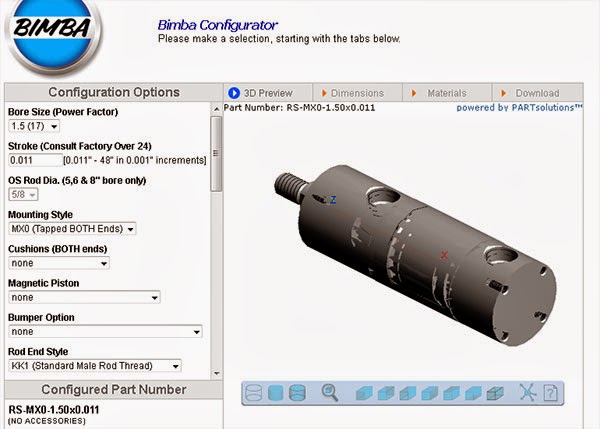
Task: Click the first blue cube view icon
Action: pyautogui.click(x=364, y=393)
